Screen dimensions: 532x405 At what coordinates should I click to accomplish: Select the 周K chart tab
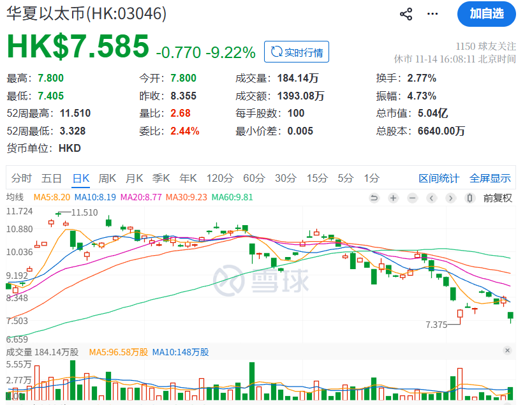coord(107,178)
